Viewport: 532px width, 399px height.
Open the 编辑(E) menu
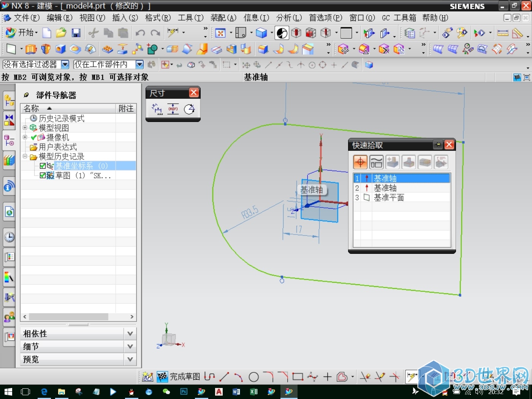(x=60, y=18)
